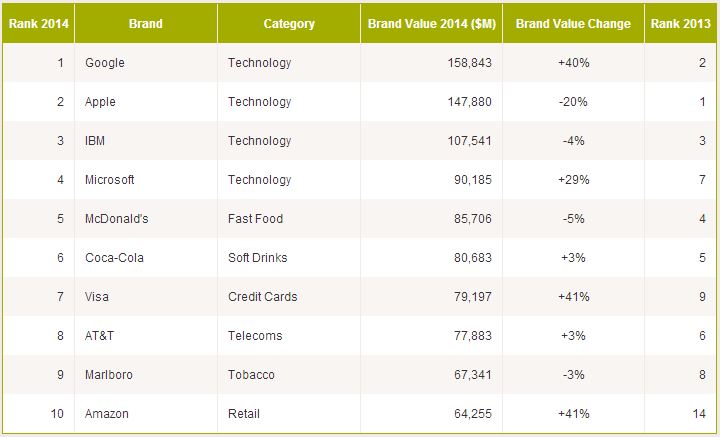Click the Coca-Cola brand name
This screenshot has width=720, height=437.
(115, 258)
